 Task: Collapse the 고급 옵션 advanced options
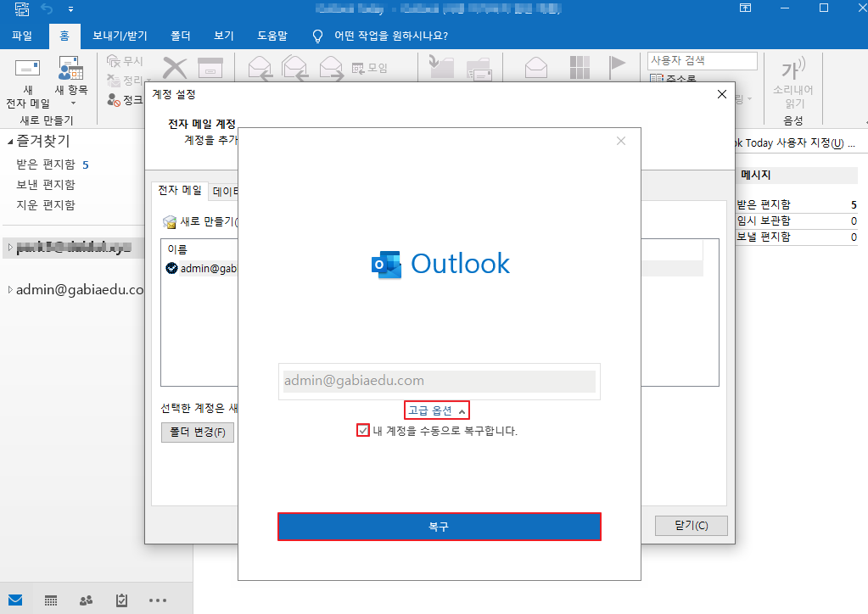[x=437, y=410]
